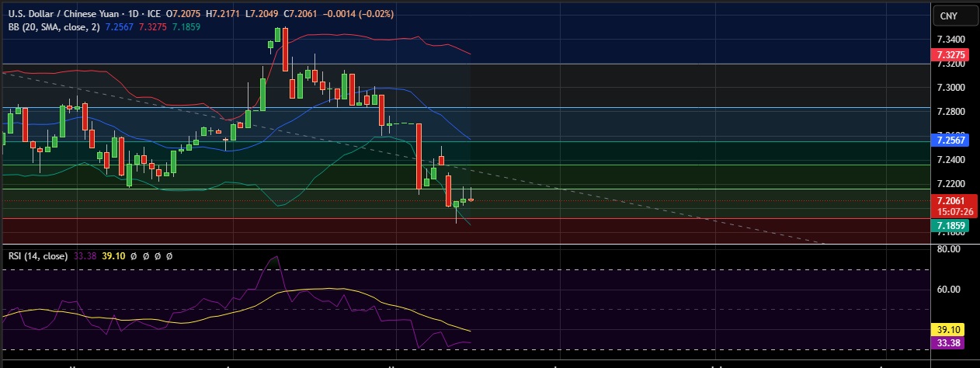Click the blue BB basis value 7.2567 in legend

pyautogui.click(x=120, y=26)
